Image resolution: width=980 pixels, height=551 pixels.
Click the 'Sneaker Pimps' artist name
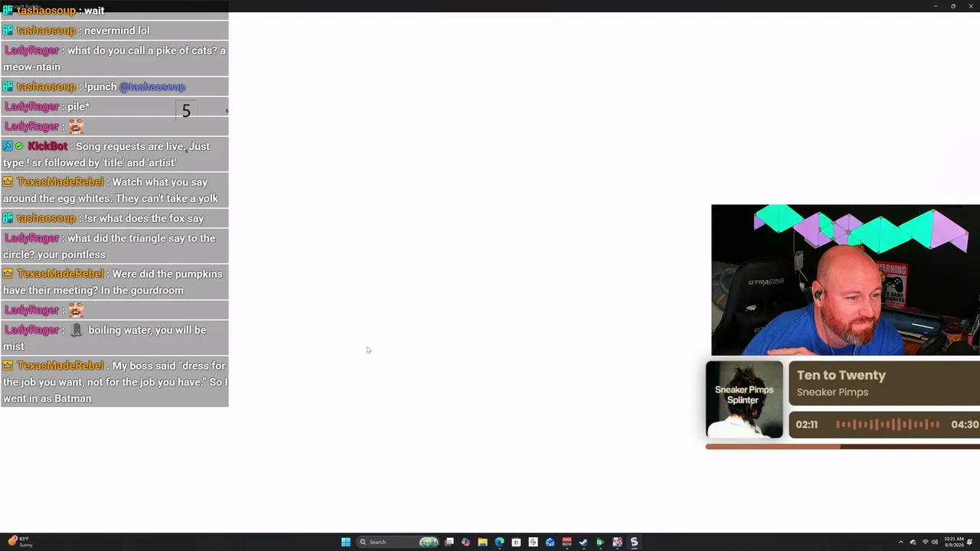[832, 392]
